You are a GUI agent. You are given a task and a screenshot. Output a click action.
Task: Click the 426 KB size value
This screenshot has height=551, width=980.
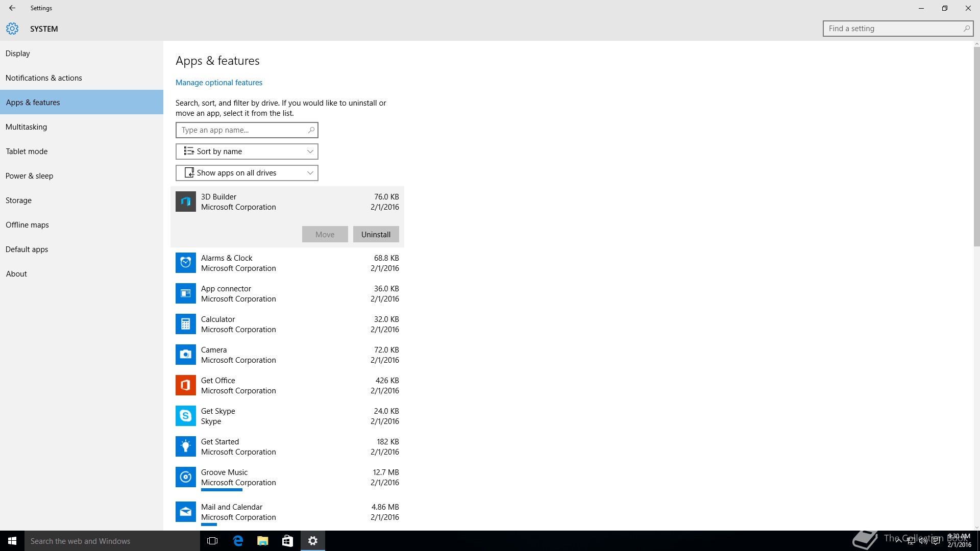pyautogui.click(x=387, y=381)
